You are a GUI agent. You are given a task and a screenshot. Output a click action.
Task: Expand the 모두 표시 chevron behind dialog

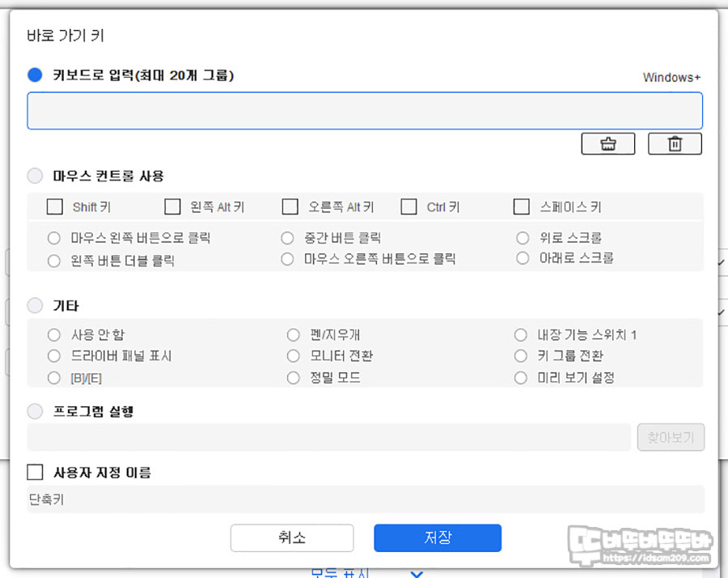click(x=417, y=574)
